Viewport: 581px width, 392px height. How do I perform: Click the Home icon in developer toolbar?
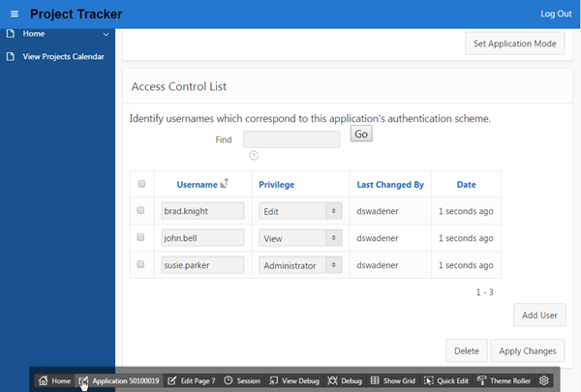[x=44, y=381]
